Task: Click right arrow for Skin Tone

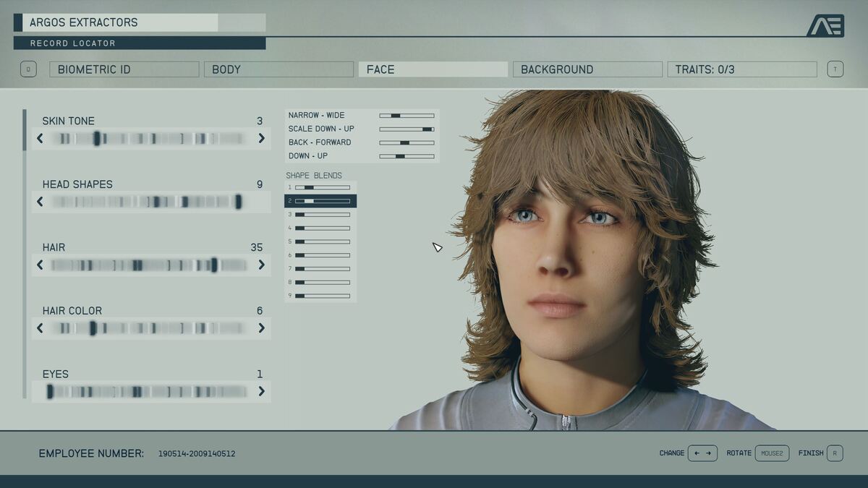Action: pos(261,139)
